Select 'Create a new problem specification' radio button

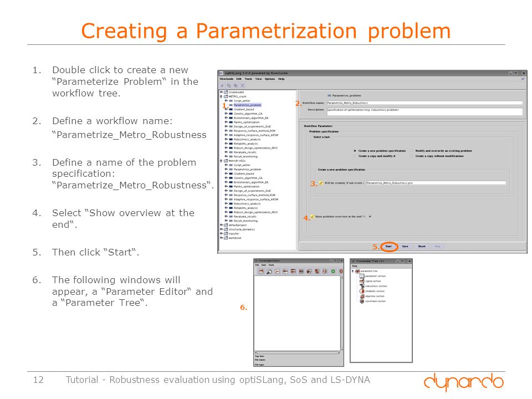pos(355,151)
